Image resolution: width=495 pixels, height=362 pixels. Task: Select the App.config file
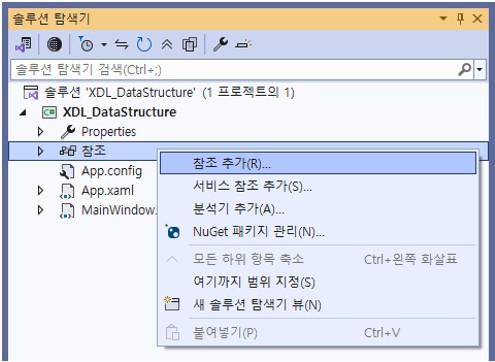click(112, 171)
